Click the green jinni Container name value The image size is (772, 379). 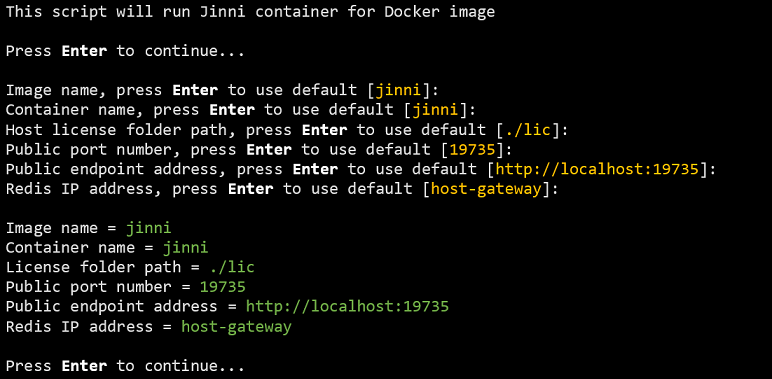(x=186, y=248)
